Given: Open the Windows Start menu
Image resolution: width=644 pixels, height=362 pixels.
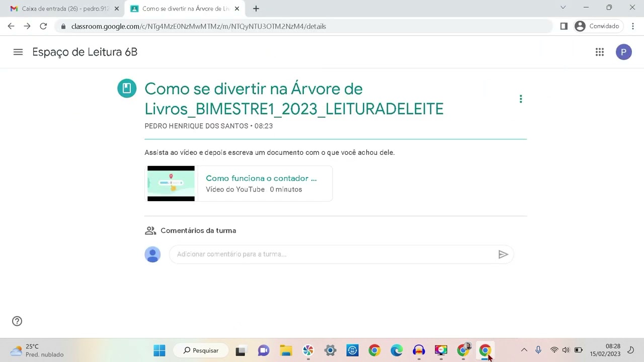Looking at the screenshot, I should pos(159,350).
